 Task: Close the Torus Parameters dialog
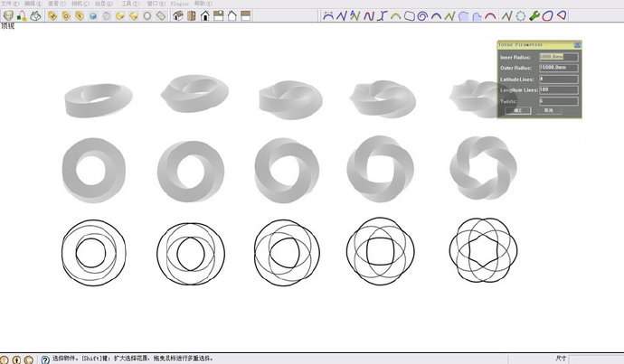pyautogui.click(x=578, y=45)
